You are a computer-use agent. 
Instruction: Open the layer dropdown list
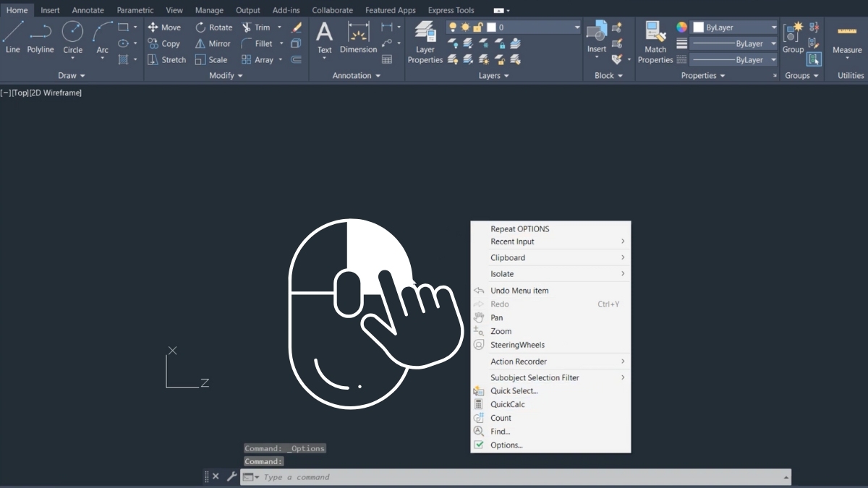(x=577, y=27)
